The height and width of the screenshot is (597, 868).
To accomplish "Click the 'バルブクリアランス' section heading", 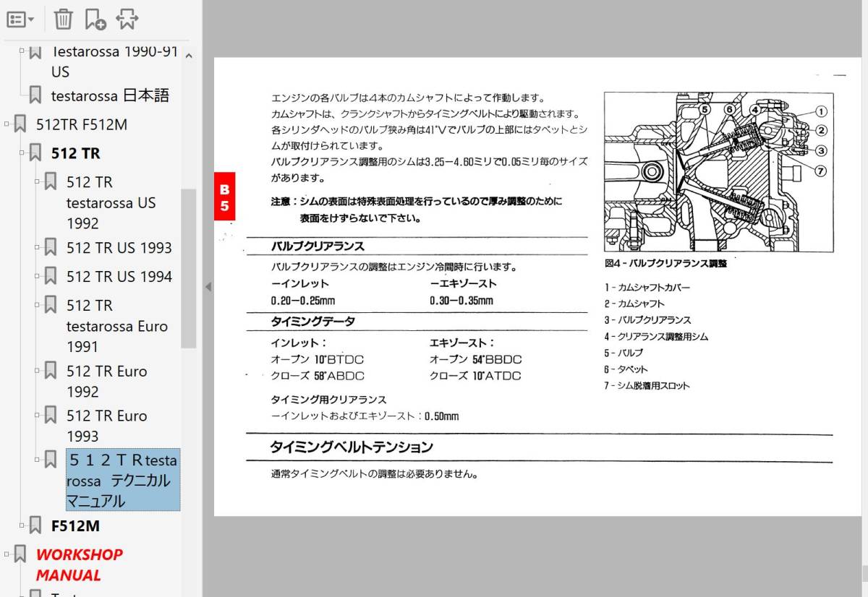I will point(318,246).
